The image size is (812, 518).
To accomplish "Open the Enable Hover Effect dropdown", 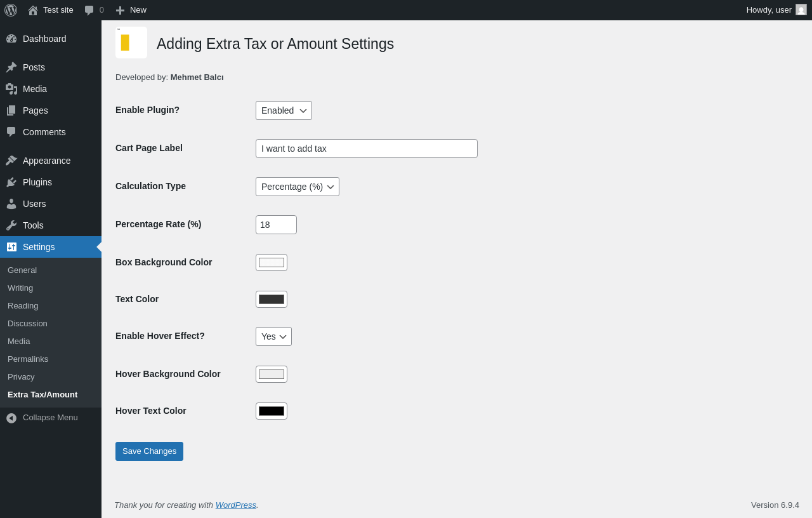I will (273, 336).
